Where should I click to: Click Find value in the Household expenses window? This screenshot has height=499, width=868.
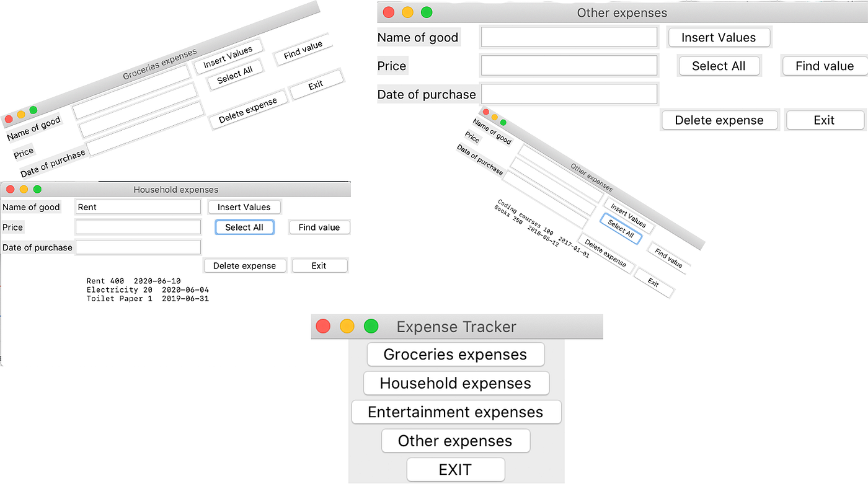click(x=319, y=227)
